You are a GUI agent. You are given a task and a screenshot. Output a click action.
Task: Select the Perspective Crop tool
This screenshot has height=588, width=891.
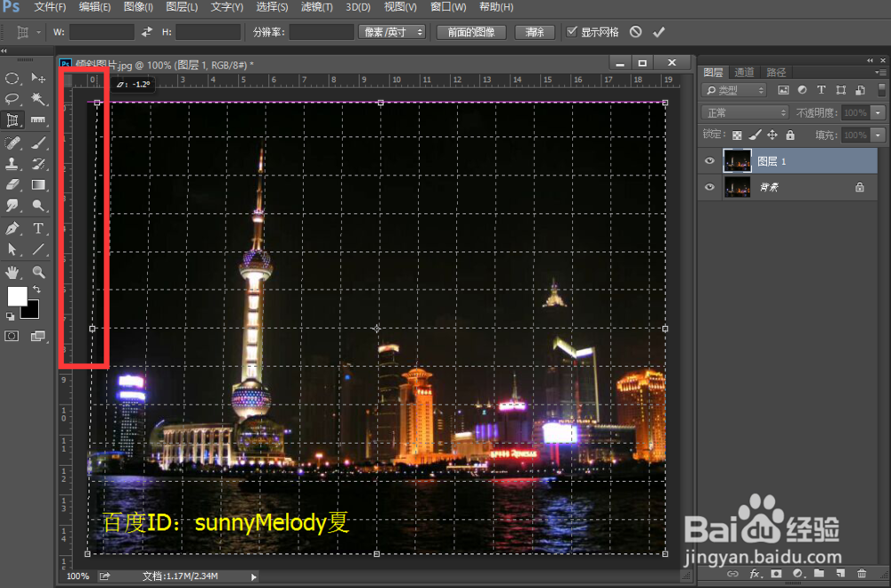click(12, 120)
